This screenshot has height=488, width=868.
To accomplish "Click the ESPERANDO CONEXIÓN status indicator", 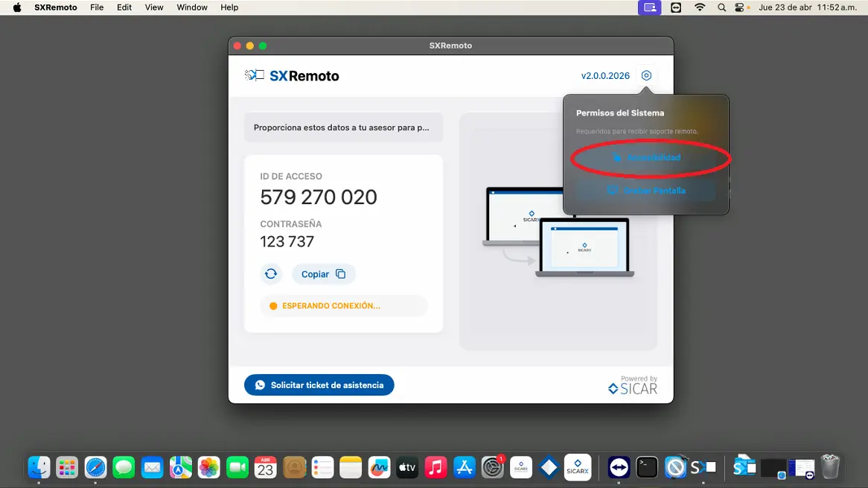I will [344, 305].
